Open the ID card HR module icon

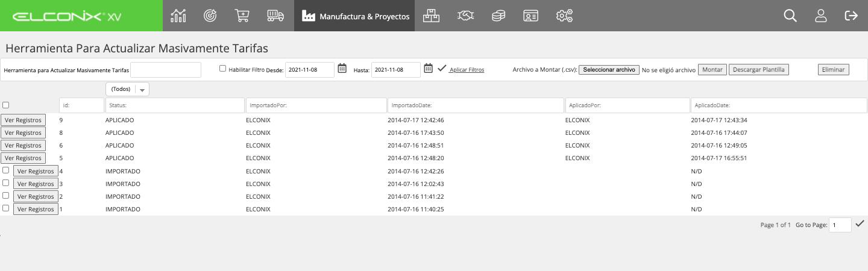(x=530, y=16)
